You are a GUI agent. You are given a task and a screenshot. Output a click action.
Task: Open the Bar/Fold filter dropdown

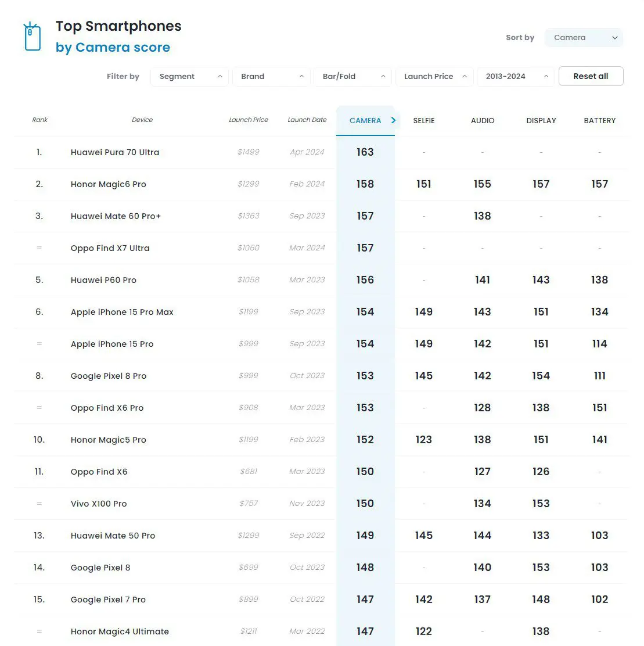pyautogui.click(x=353, y=77)
